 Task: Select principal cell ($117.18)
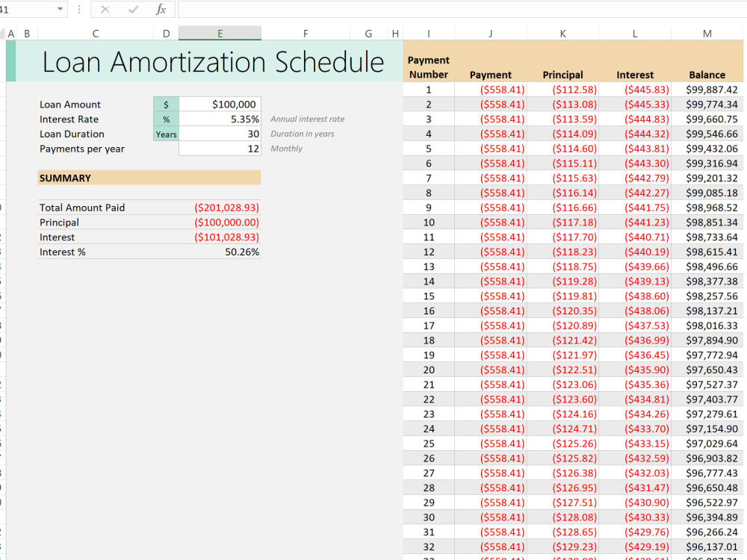(x=562, y=223)
